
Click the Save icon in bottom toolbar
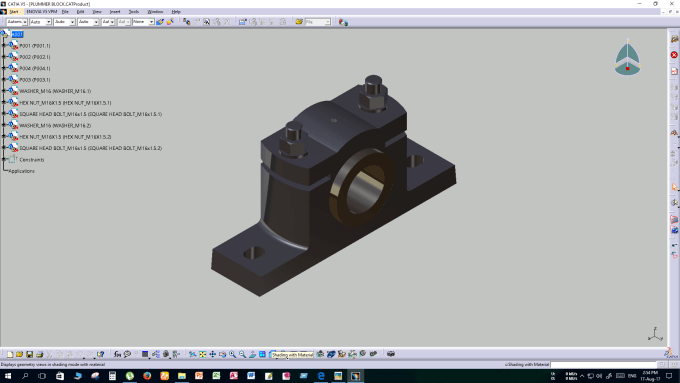click(x=29, y=354)
